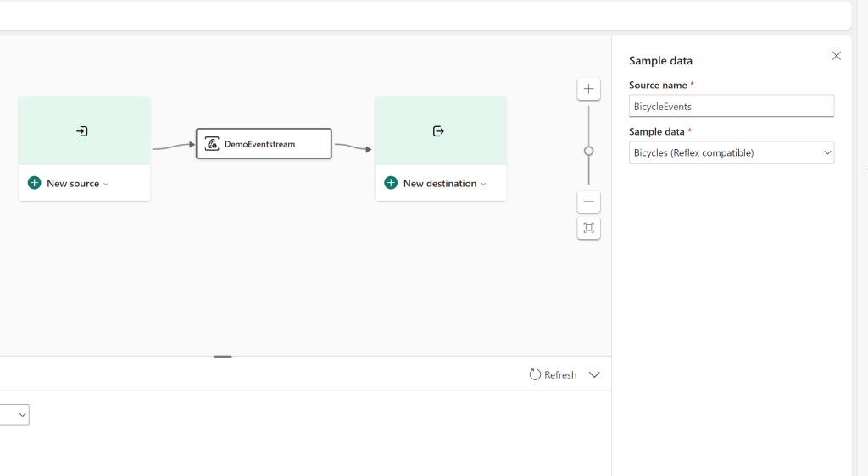Select the connector arrow leading to the destination node
The width and height of the screenshot is (868, 476).
point(353,147)
